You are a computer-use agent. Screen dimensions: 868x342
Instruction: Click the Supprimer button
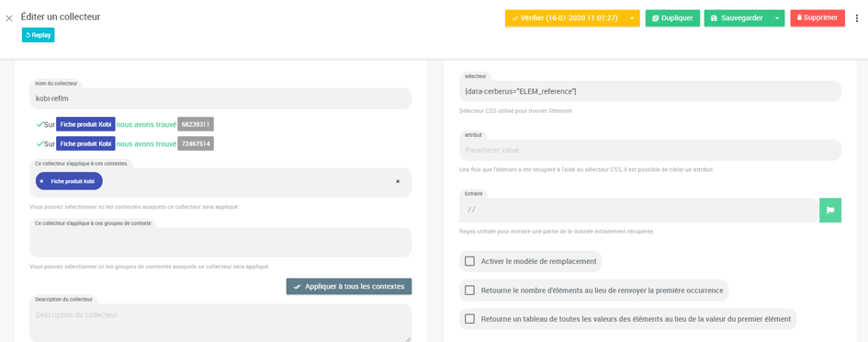click(x=817, y=18)
